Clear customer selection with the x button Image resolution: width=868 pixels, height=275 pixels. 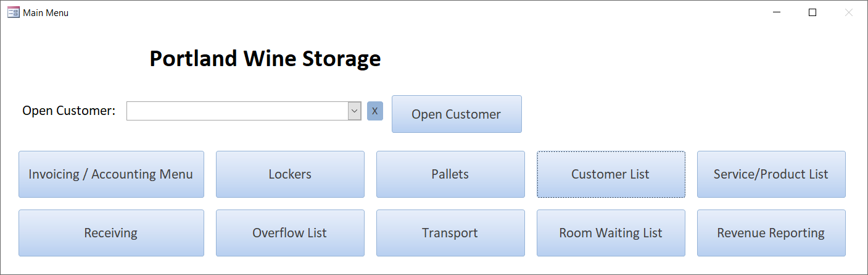pyautogui.click(x=375, y=111)
